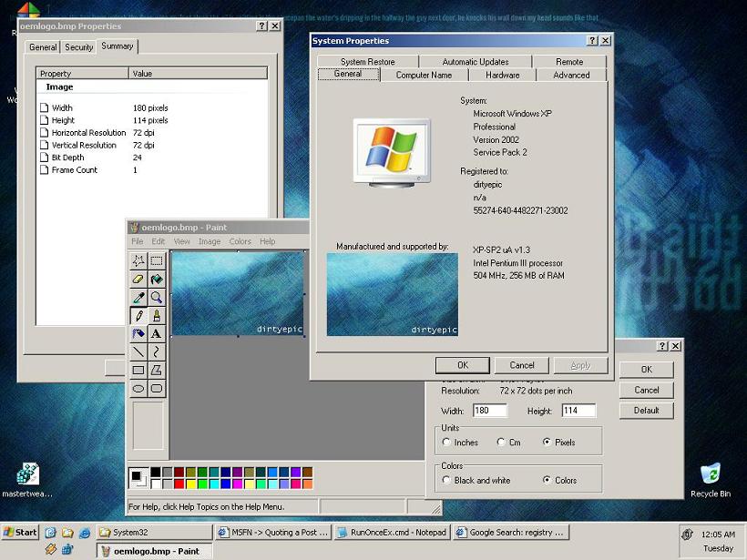Select the Ellipse shape tool

(138, 388)
